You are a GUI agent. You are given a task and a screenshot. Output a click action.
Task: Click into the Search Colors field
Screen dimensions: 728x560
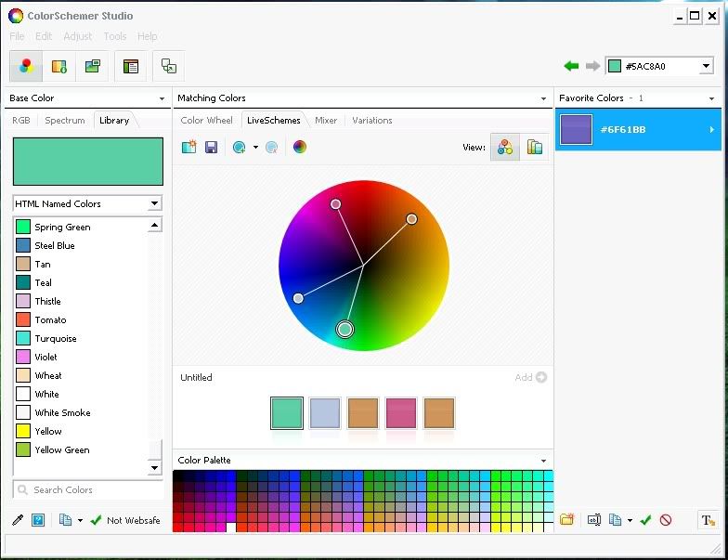pyautogui.click(x=88, y=489)
